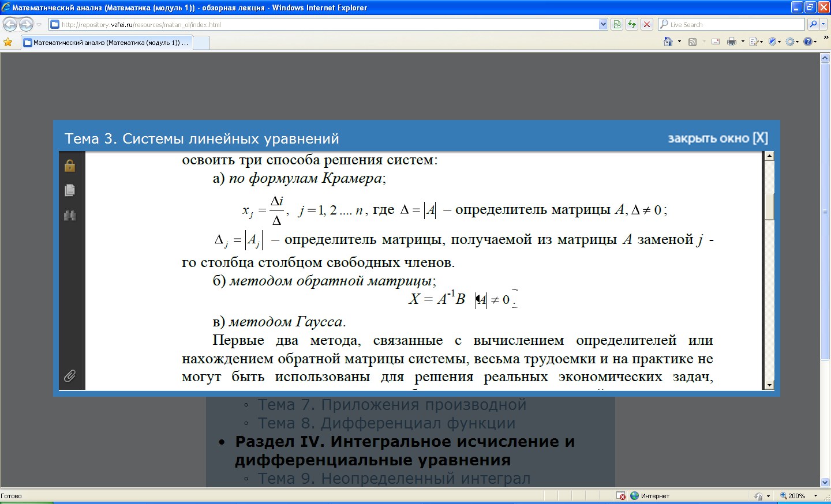
Task: Open the Tools gear menu
Action: [792, 42]
